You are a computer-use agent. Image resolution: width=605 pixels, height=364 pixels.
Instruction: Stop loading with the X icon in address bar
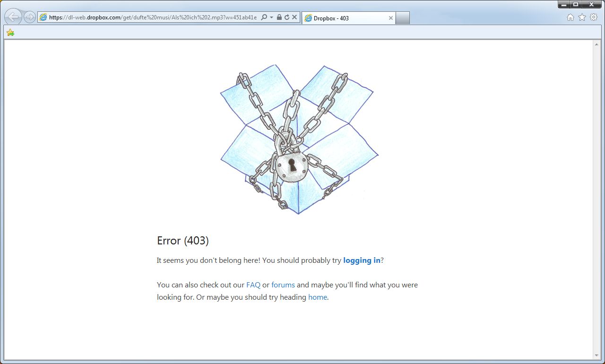[294, 17]
